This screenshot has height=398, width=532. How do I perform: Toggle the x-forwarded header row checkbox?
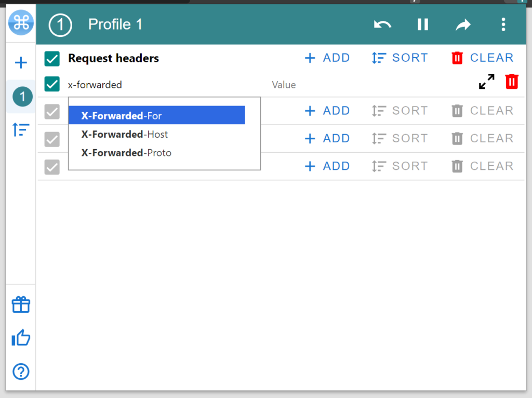(52, 84)
